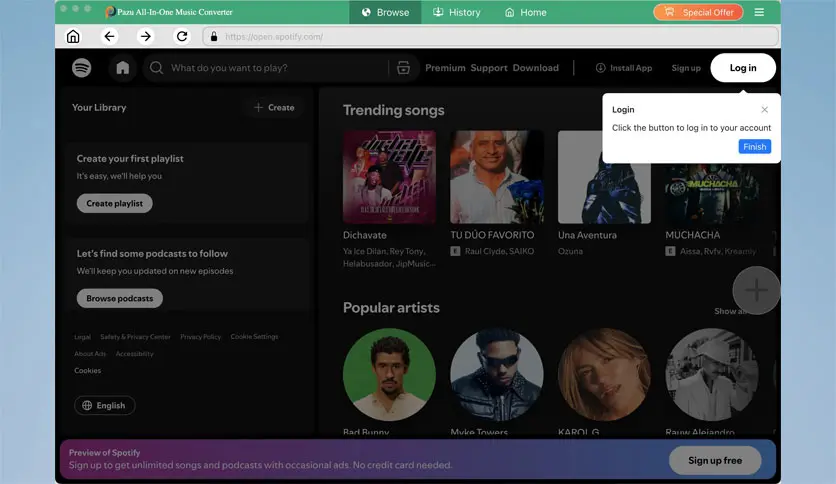This screenshot has height=484, width=836.
Task: Click the URL address field
Action: tap(491, 36)
